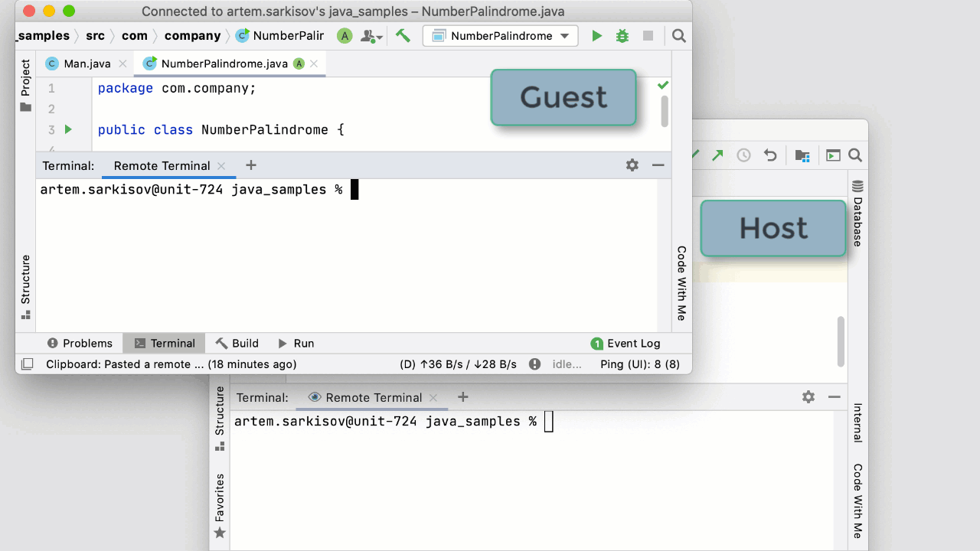The image size is (980, 551).
Task: Click the src breadcrumb
Action: 95,36
